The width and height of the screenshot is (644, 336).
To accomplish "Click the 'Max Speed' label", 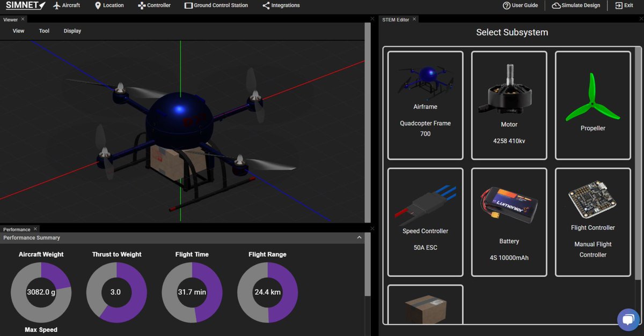I will click(x=41, y=330).
